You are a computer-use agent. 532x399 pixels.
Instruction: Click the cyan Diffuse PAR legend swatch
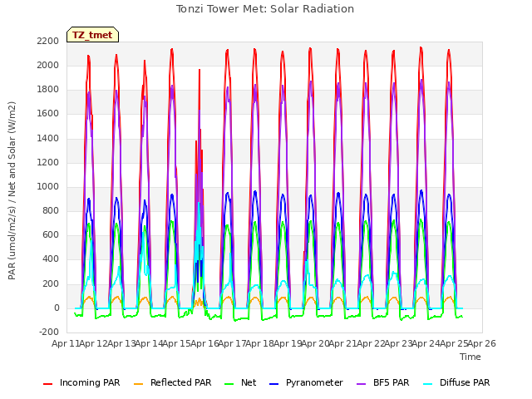pos(428,384)
